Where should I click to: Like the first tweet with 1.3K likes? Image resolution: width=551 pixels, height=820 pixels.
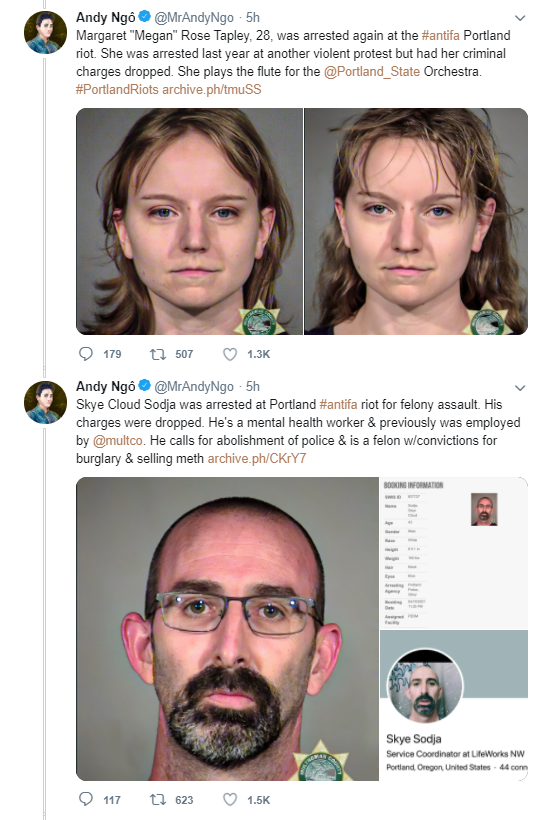pyautogui.click(x=230, y=354)
